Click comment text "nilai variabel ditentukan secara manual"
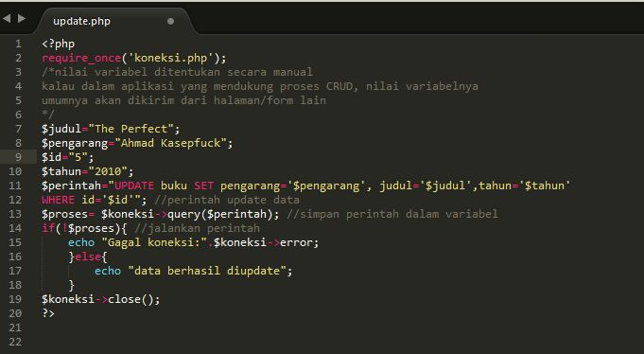Screen dimensions: 644x354 pos(183,72)
